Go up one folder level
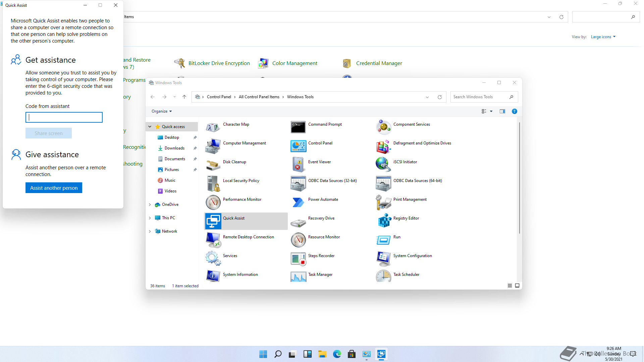The width and height of the screenshot is (644, 362). [184, 97]
